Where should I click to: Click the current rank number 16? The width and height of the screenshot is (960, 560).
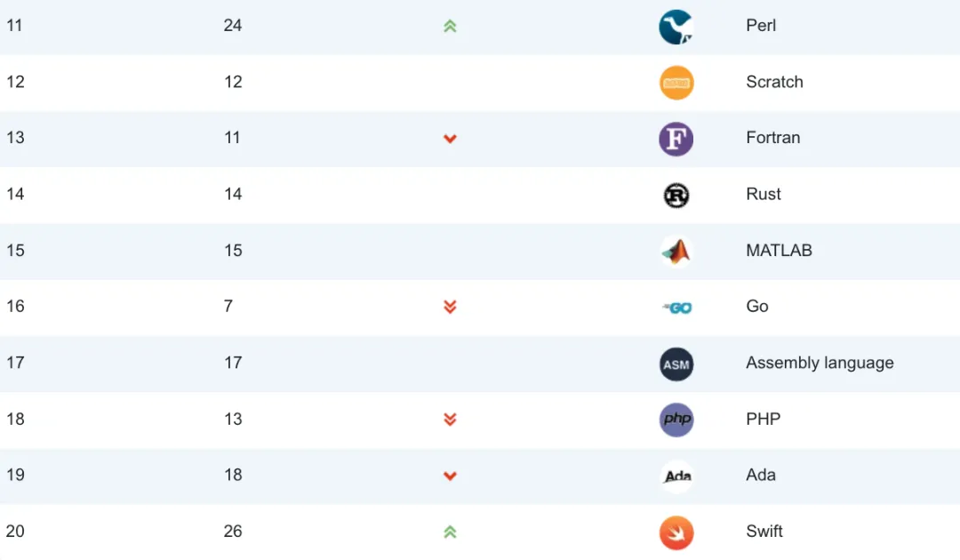tap(15, 307)
